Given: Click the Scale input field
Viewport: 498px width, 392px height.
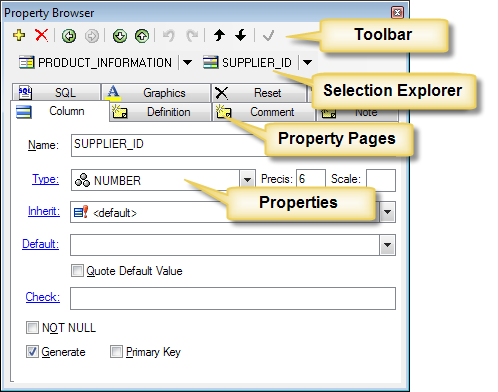Looking at the screenshot, I should [381, 180].
